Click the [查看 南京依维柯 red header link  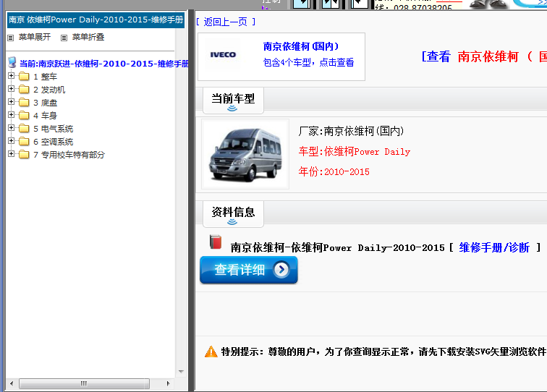[x=484, y=56]
